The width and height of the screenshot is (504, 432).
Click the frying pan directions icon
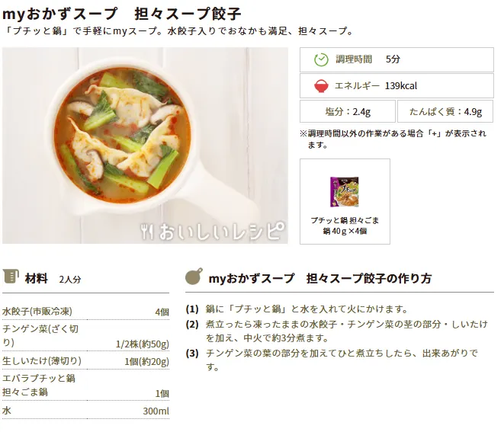click(194, 276)
